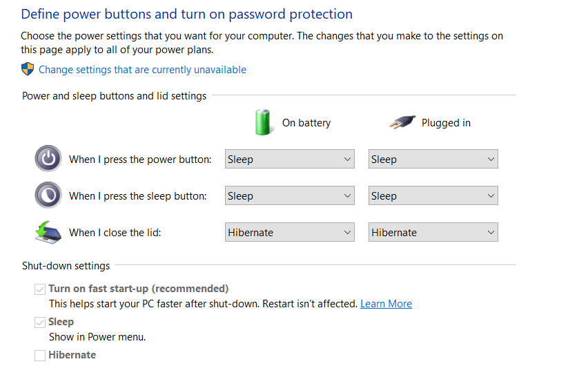Click the power plug icon
Image resolution: width=588 pixels, height=366 pixels.
(x=402, y=123)
